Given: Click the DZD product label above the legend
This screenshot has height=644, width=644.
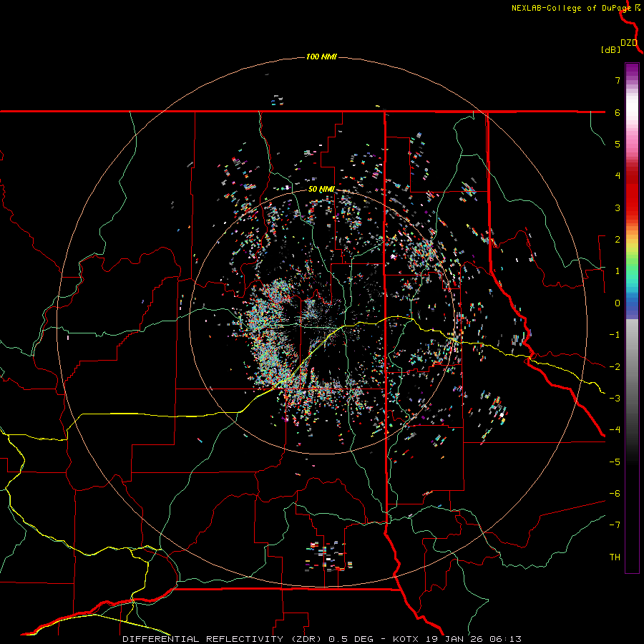Looking at the screenshot, I should (629, 43).
